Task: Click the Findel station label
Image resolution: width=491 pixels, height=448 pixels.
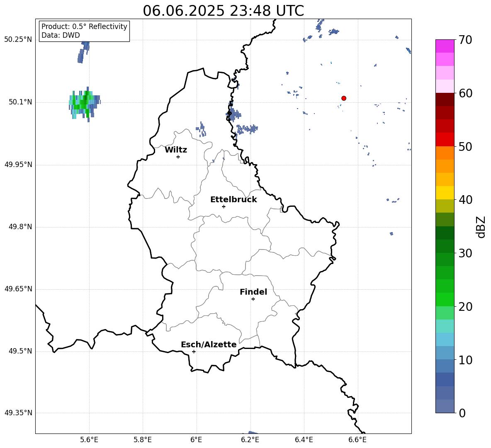Action: pyautogui.click(x=253, y=292)
